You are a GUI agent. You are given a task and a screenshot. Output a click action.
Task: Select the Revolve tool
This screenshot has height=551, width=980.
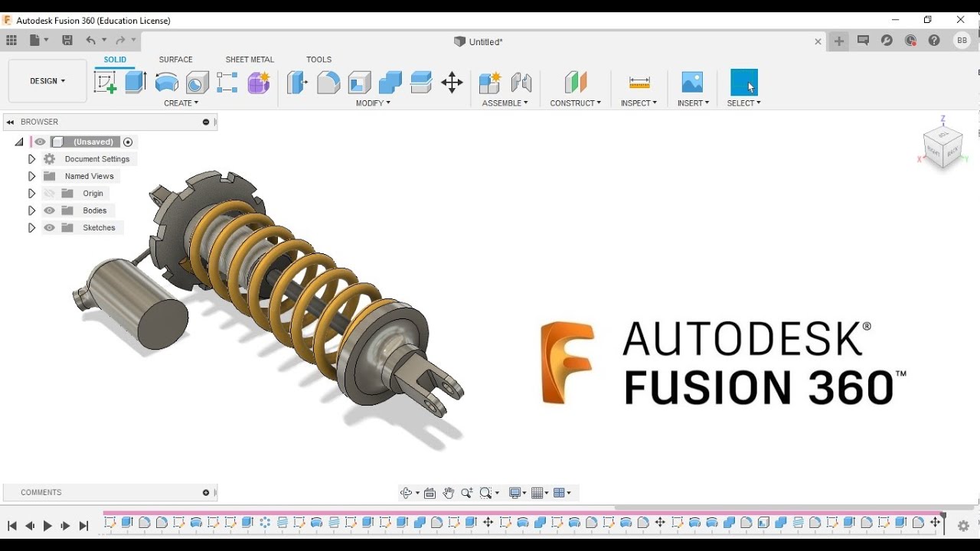click(x=166, y=82)
